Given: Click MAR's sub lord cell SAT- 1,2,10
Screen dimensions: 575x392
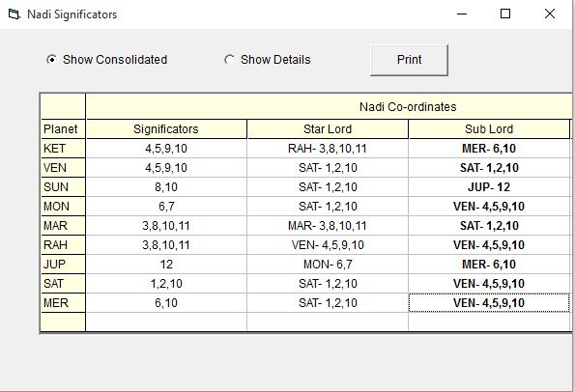Looking at the screenshot, I should (x=489, y=226).
